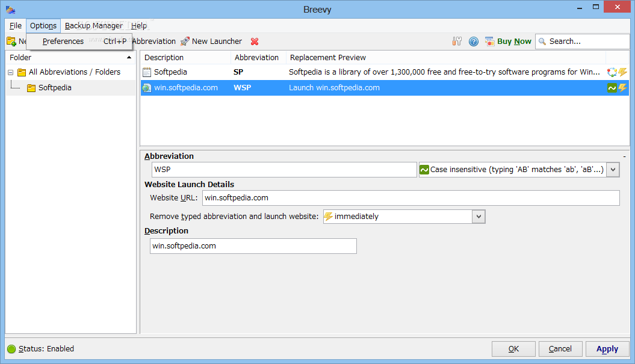Click the Launch win.softpedia.com preview text

click(x=334, y=88)
